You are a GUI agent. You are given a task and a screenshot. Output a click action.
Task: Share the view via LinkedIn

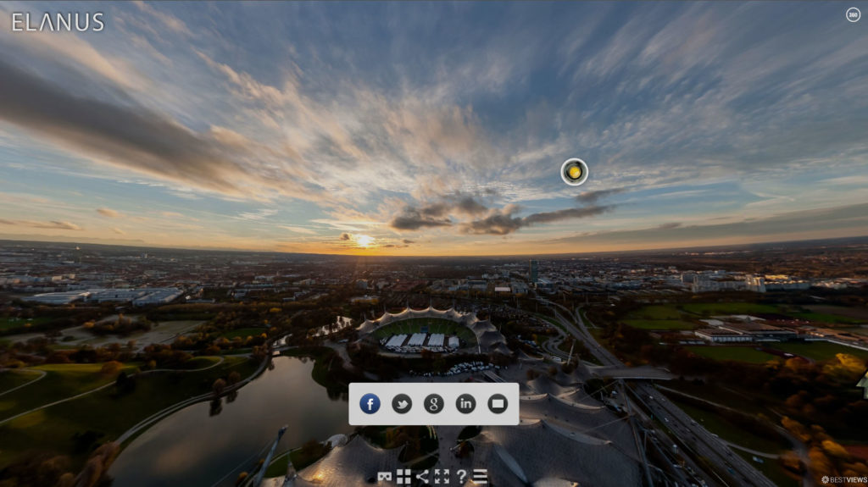(465, 404)
